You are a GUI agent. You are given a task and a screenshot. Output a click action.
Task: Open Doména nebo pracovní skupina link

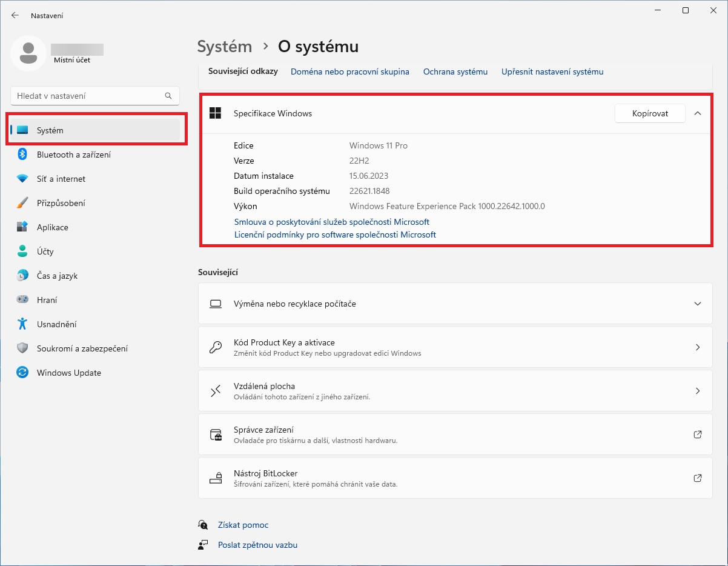(350, 72)
